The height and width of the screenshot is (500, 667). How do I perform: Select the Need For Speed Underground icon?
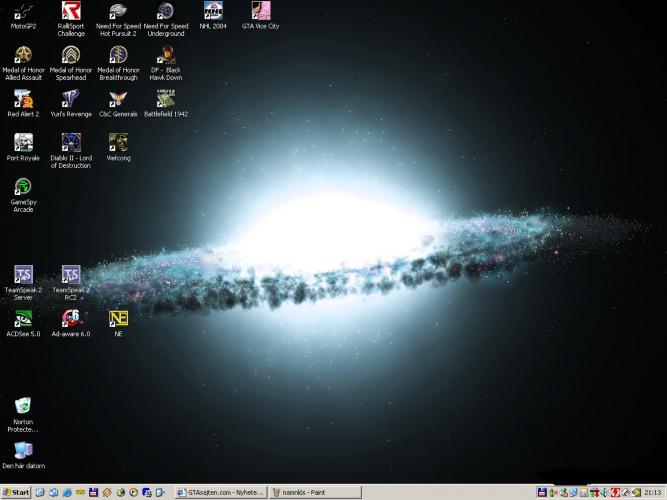pos(165,12)
